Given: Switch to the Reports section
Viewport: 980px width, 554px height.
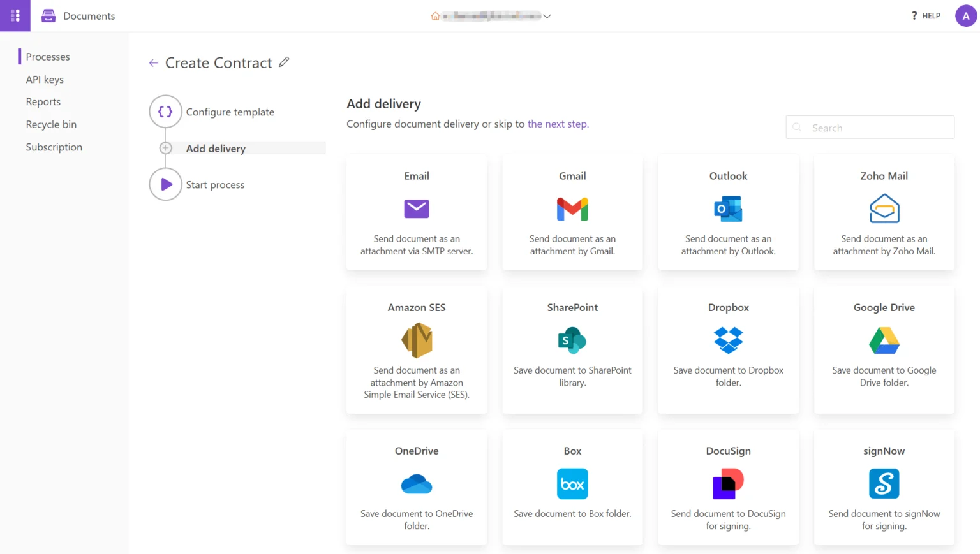Looking at the screenshot, I should coord(43,101).
